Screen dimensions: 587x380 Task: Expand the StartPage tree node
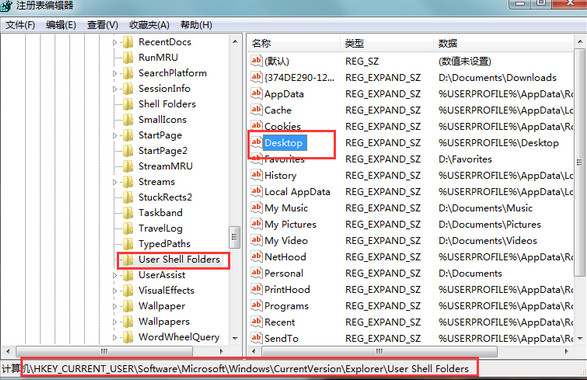pos(115,136)
